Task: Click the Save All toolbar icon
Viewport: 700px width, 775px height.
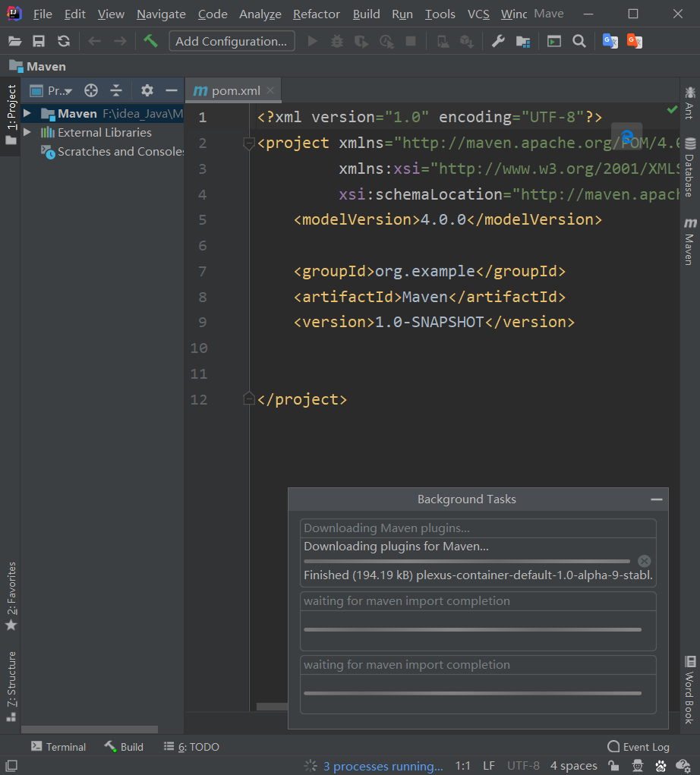Action: (x=39, y=41)
